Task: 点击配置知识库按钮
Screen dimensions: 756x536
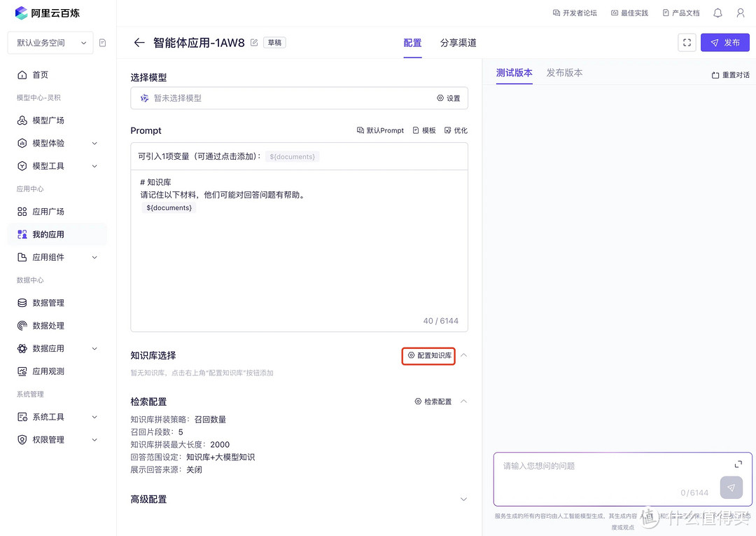Action: (428, 356)
